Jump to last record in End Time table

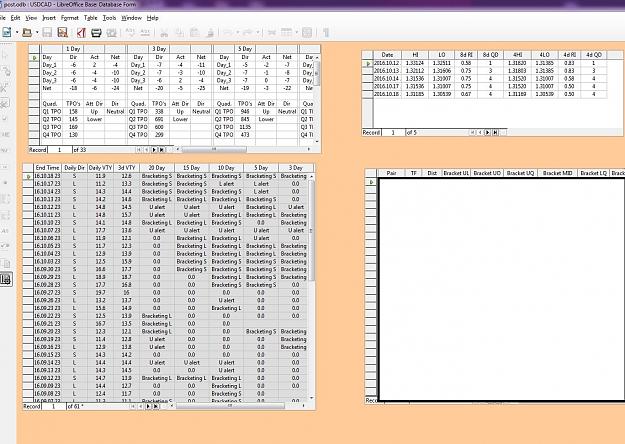coord(156,407)
